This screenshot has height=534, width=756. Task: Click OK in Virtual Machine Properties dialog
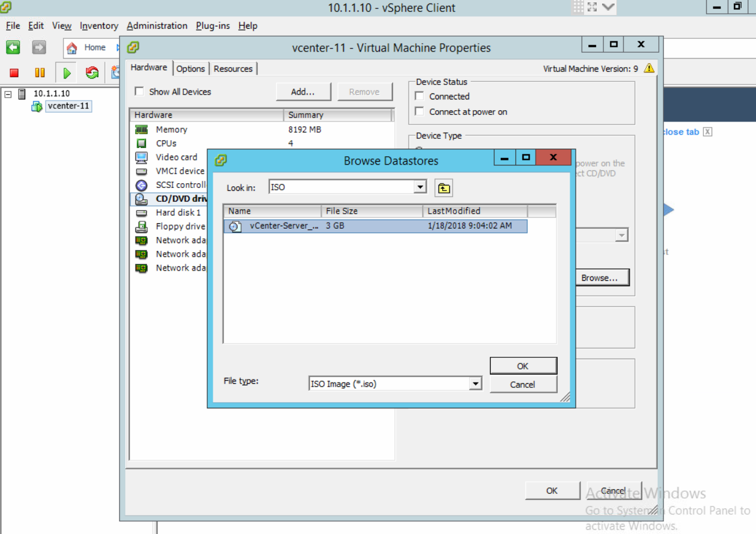552,490
